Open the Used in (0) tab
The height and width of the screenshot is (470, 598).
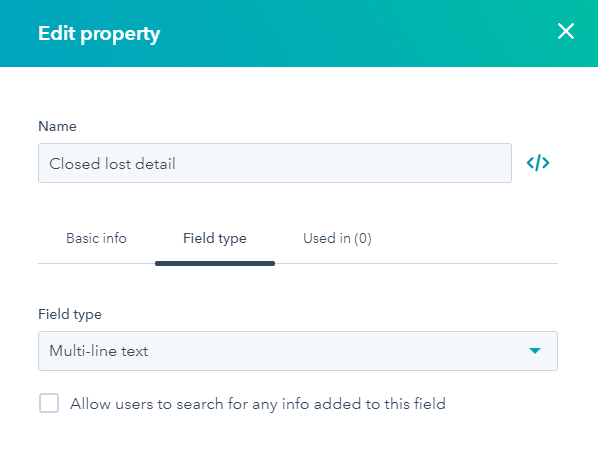click(x=337, y=238)
